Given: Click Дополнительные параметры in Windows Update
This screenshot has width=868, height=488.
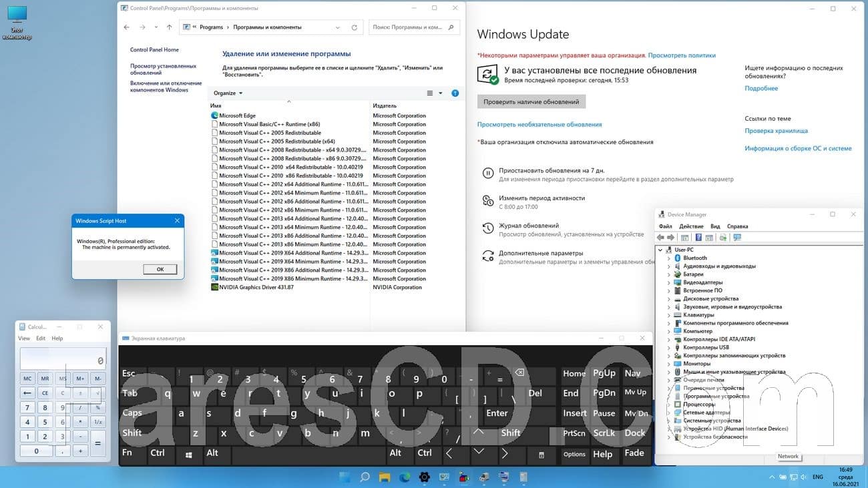Looking at the screenshot, I should (541, 253).
